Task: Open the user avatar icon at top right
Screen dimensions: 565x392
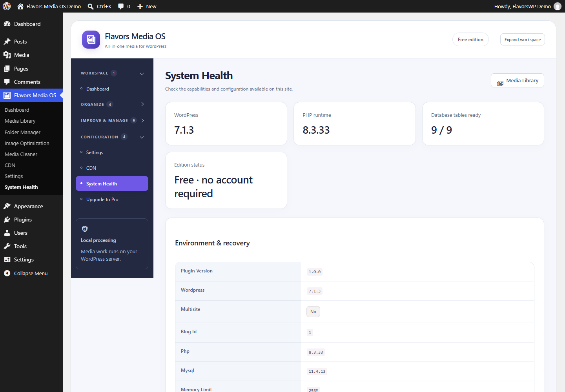Action: [558, 6]
